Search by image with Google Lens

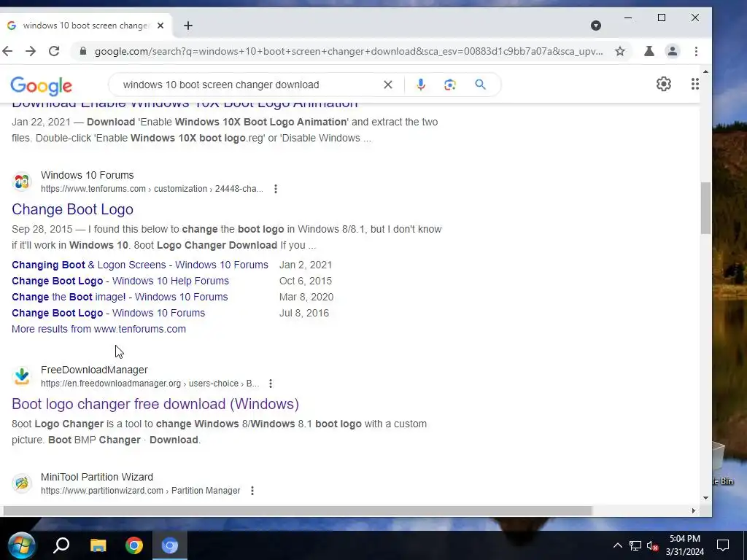(449, 85)
